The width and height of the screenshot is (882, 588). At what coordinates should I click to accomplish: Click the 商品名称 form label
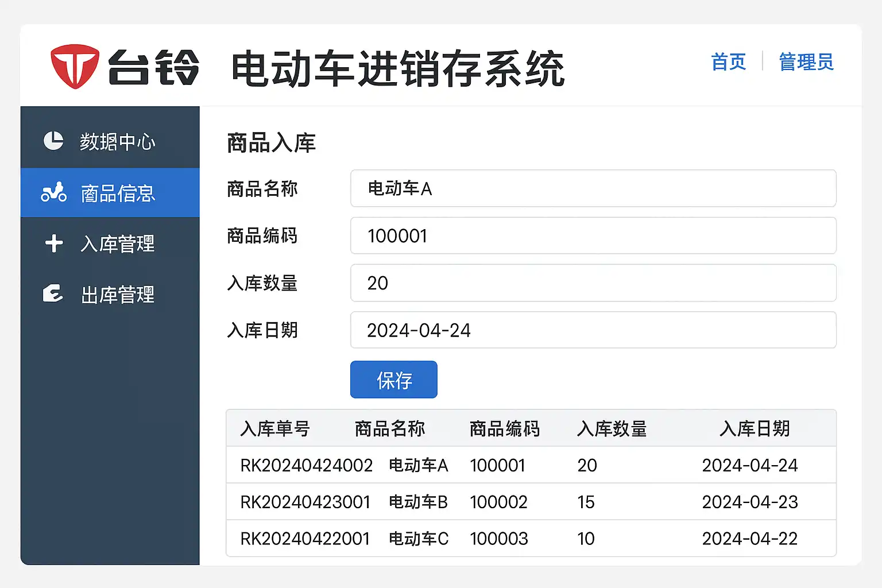tap(262, 188)
